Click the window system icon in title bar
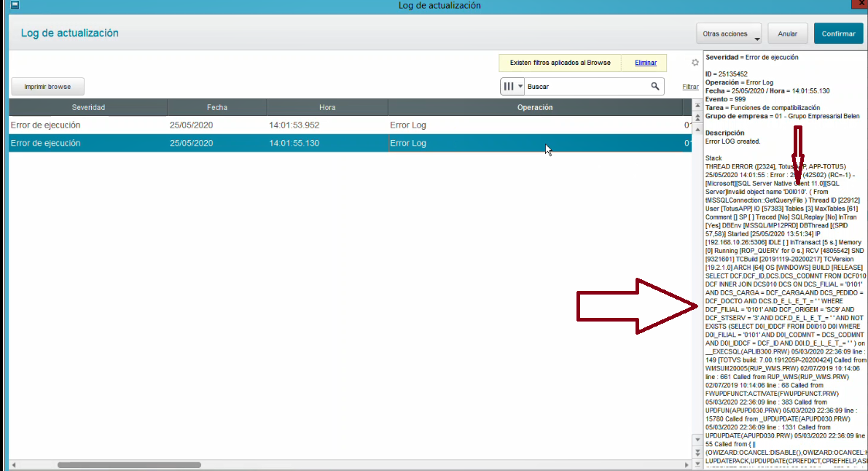The image size is (868, 471). 15,5
